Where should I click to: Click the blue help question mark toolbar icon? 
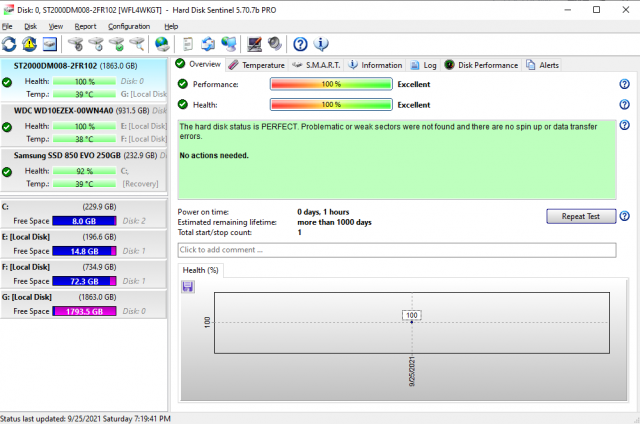(300, 44)
